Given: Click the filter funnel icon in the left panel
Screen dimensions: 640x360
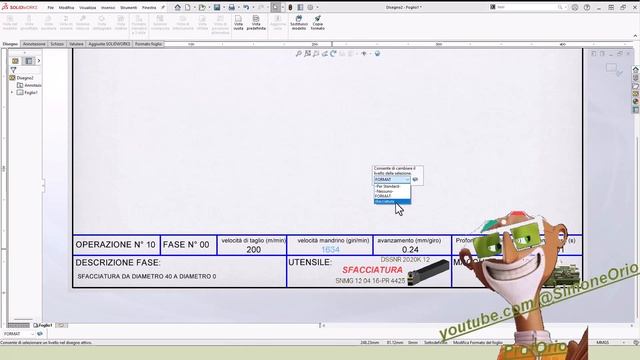Looking at the screenshot, I should [13, 70].
